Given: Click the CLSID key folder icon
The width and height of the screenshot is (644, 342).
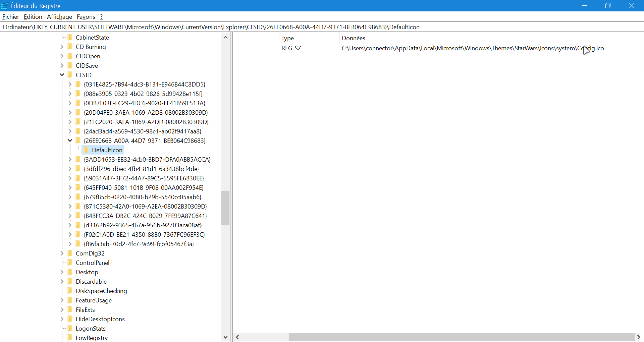Looking at the screenshot, I should pyautogui.click(x=70, y=75).
